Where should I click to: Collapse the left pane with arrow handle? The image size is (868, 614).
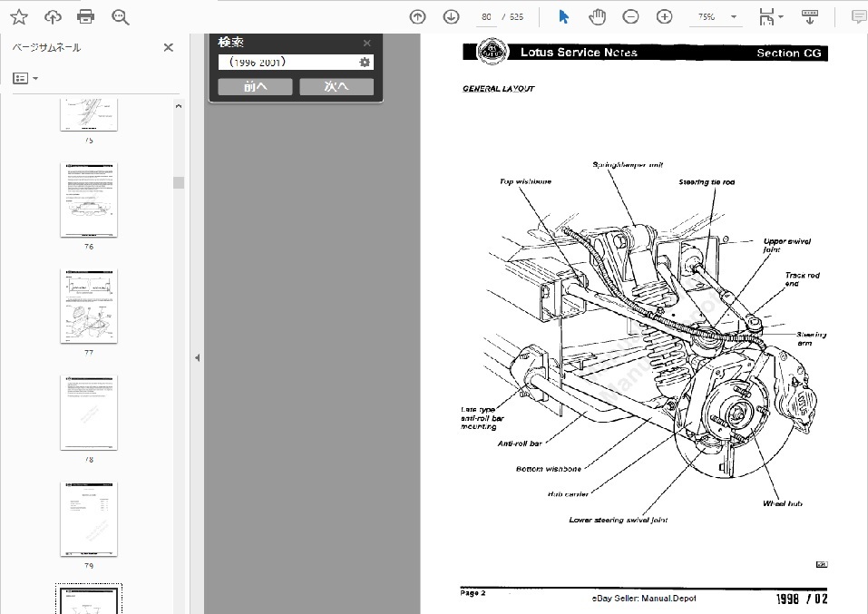coord(197,358)
